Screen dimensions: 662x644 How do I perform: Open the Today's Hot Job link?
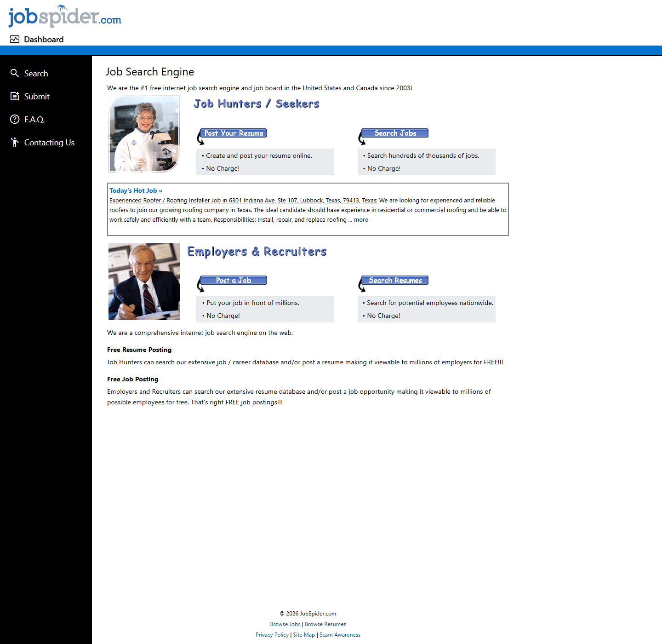pyautogui.click(x=136, y=190)
